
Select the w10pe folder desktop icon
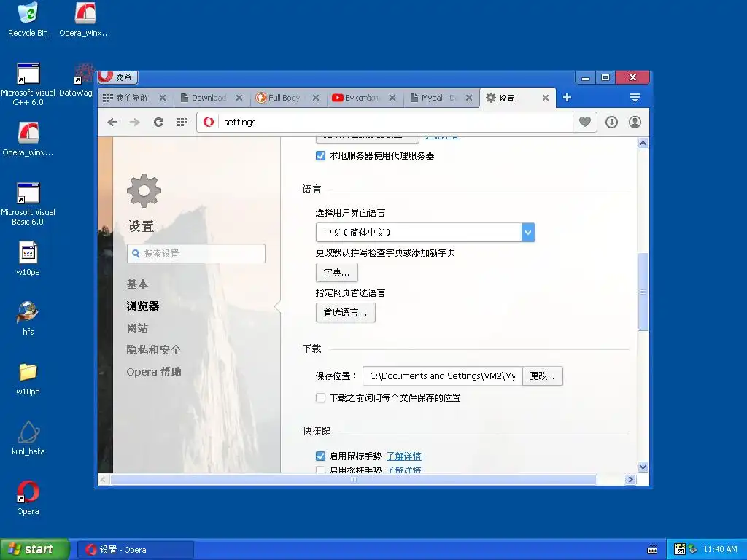tap(28, 378)
